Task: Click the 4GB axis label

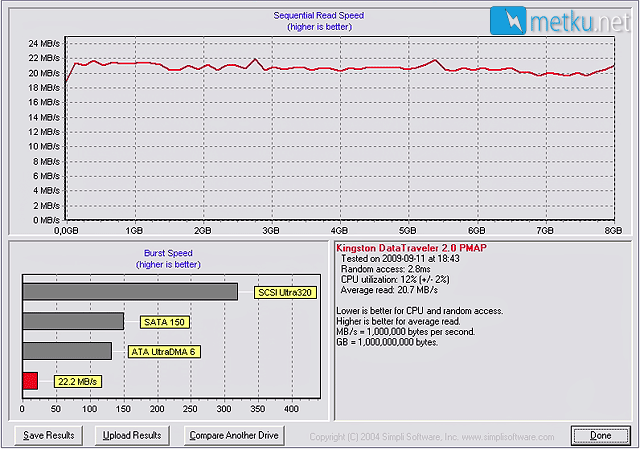Action: [339, 231]
